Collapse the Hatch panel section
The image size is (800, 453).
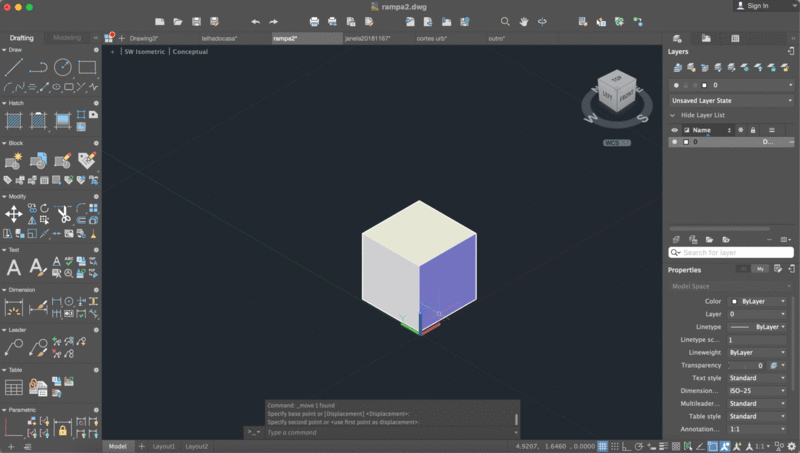pyautogui.click(x=4, y=103)
